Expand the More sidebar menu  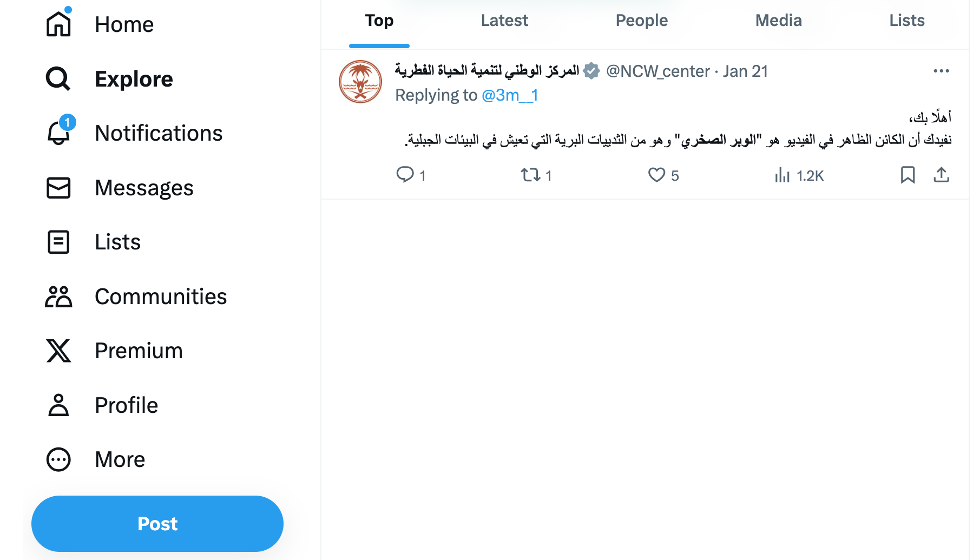58,459
